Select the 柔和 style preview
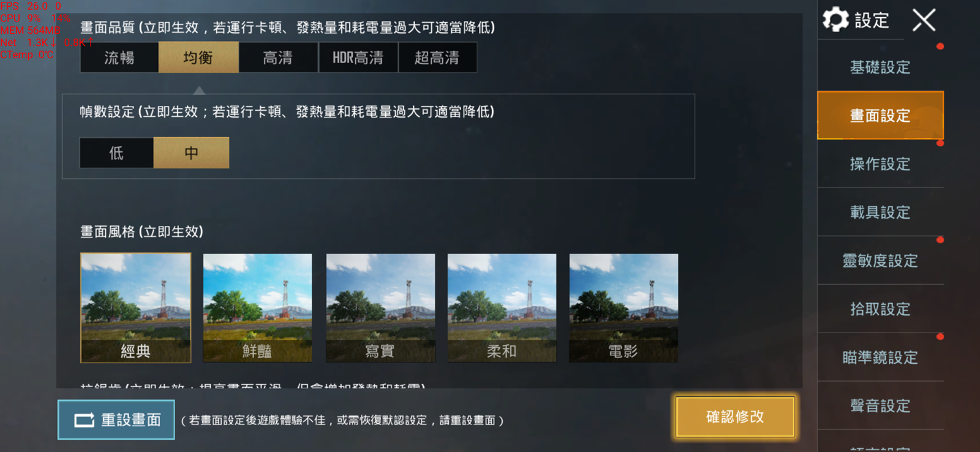Viewport: 980px width, 452px height. [x=502, y=308]
